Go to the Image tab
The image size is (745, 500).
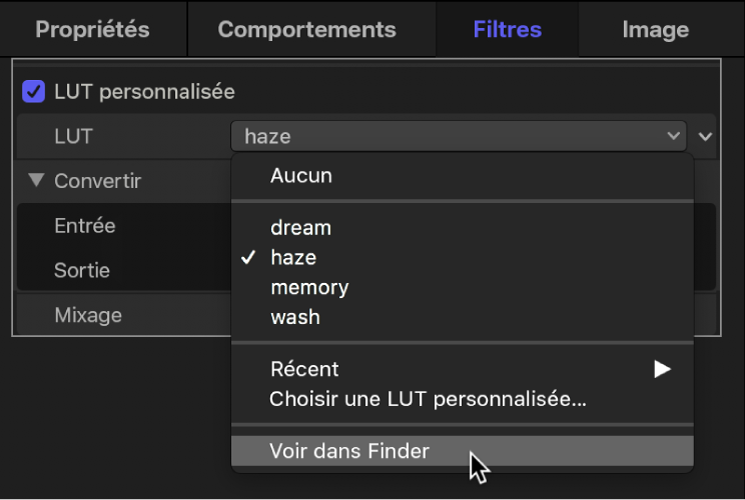tap(655, 29)
